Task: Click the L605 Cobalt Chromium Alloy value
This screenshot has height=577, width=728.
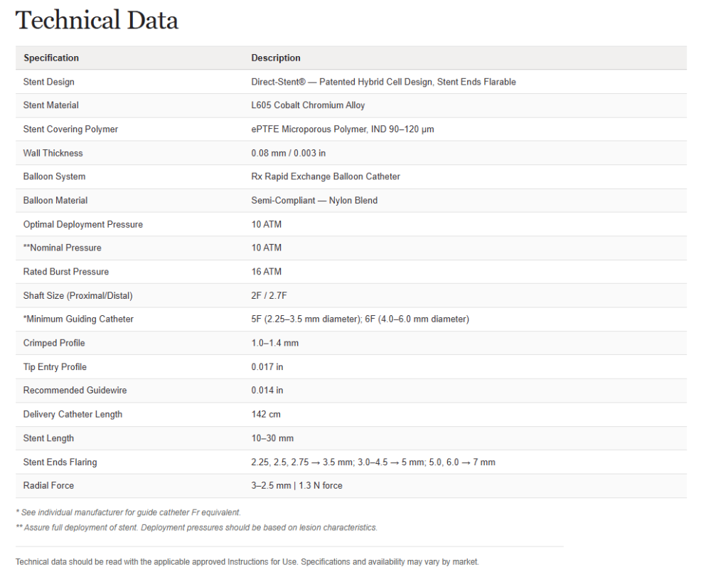Action: pos(308,105)
